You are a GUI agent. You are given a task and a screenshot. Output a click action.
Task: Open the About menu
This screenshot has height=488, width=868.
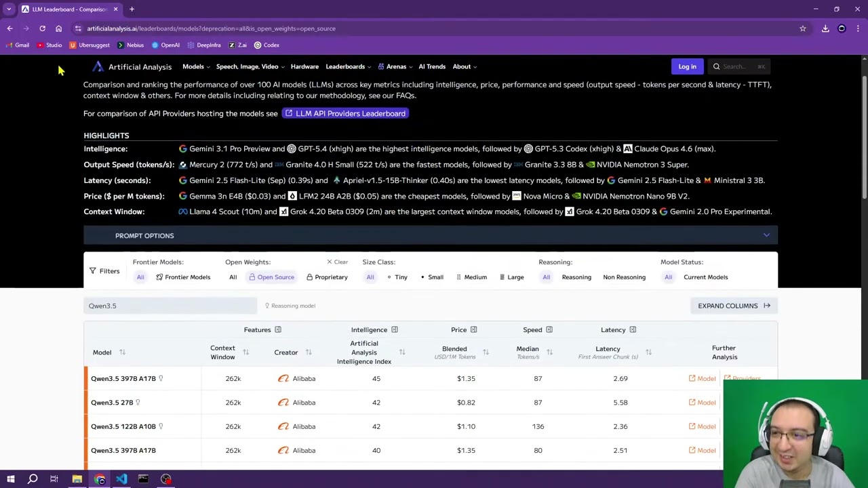465,66
